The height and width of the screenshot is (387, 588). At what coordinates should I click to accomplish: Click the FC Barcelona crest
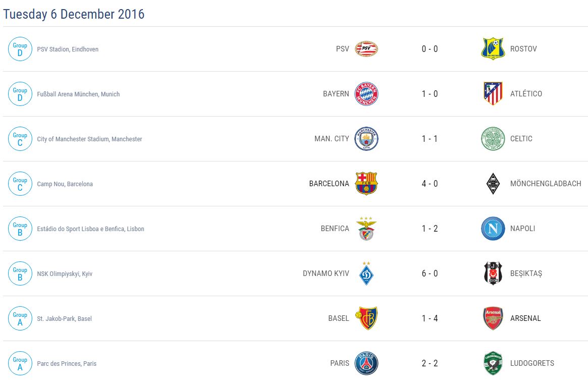[x=366, y=184]
